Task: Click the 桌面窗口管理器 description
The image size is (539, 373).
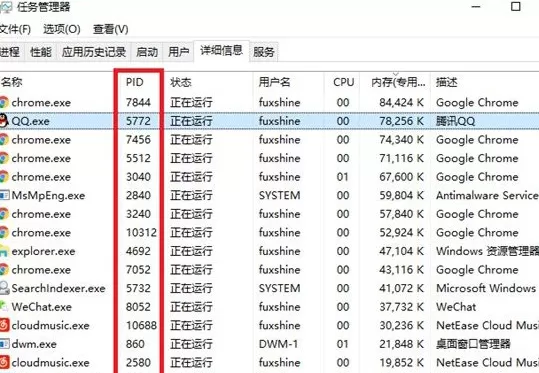Action: coord(473,344)
